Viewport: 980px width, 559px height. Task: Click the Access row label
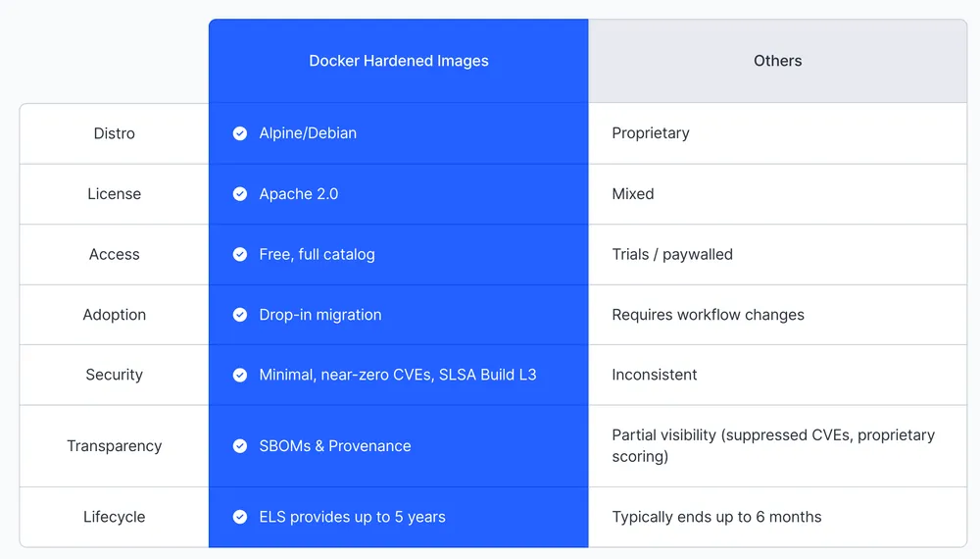(115, 254)
